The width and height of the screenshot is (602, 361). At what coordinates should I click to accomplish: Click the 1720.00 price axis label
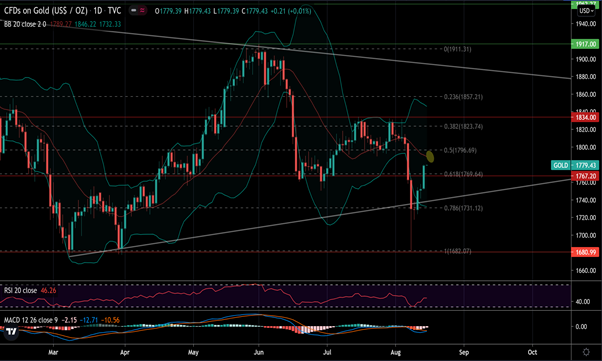585,218
